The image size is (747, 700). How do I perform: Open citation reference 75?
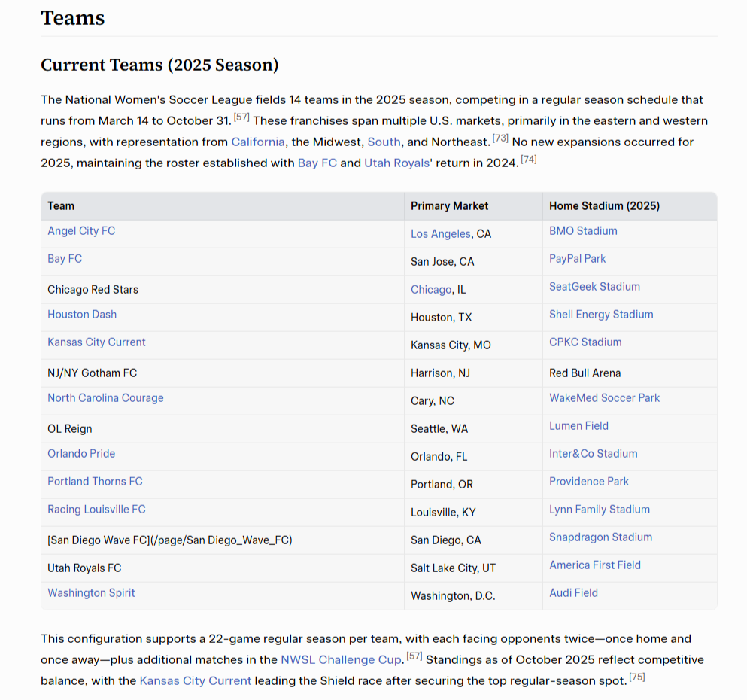(x=637, y=677)
